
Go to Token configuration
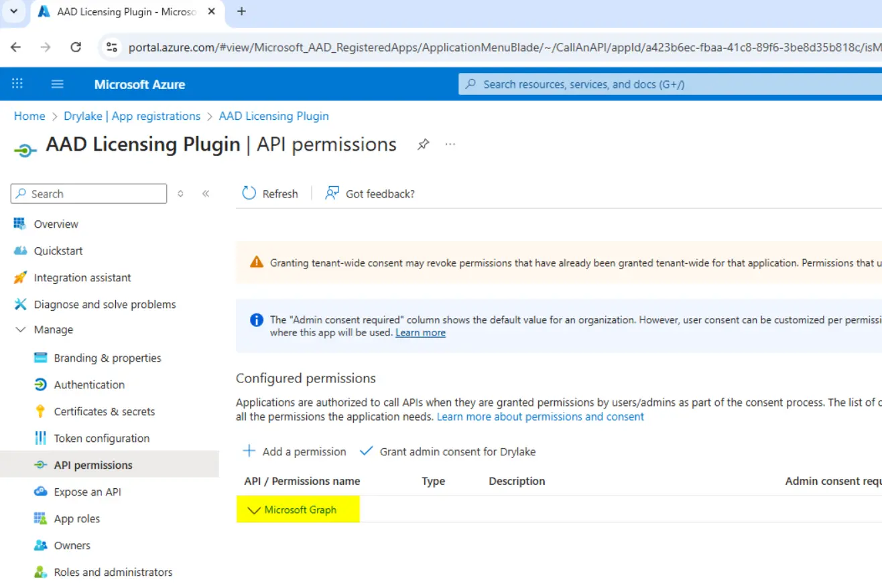[101, 439]
